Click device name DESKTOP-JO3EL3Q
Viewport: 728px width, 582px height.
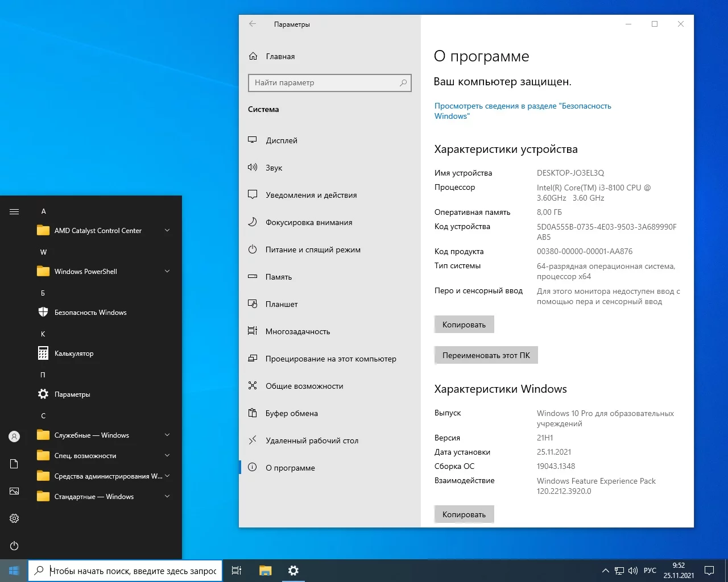[x=570, y=173]
